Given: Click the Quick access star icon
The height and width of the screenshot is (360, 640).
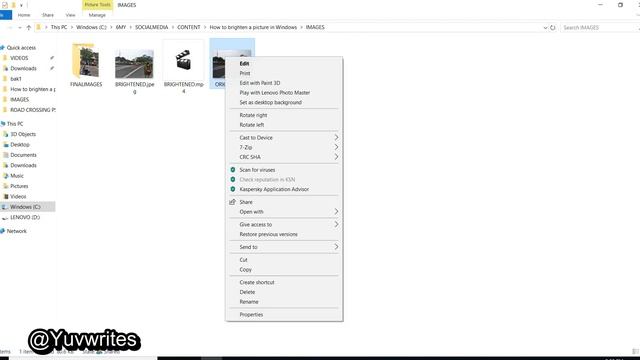Looking at the screenshot, I should [2, 48].
